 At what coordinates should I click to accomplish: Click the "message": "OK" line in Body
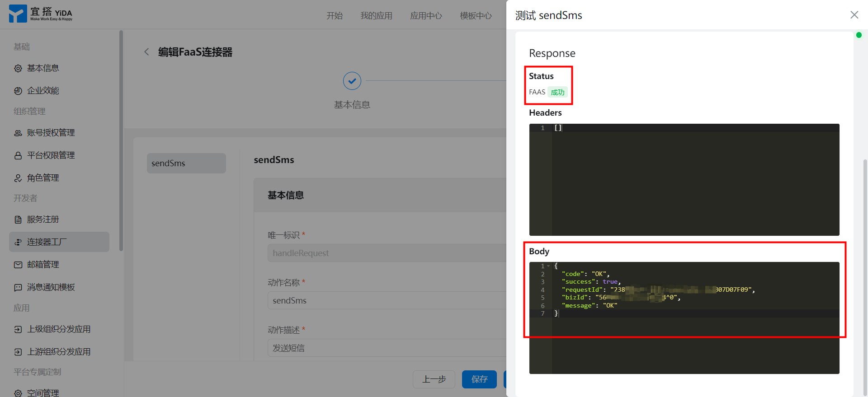pyautogui.click(x=590, y=306)
